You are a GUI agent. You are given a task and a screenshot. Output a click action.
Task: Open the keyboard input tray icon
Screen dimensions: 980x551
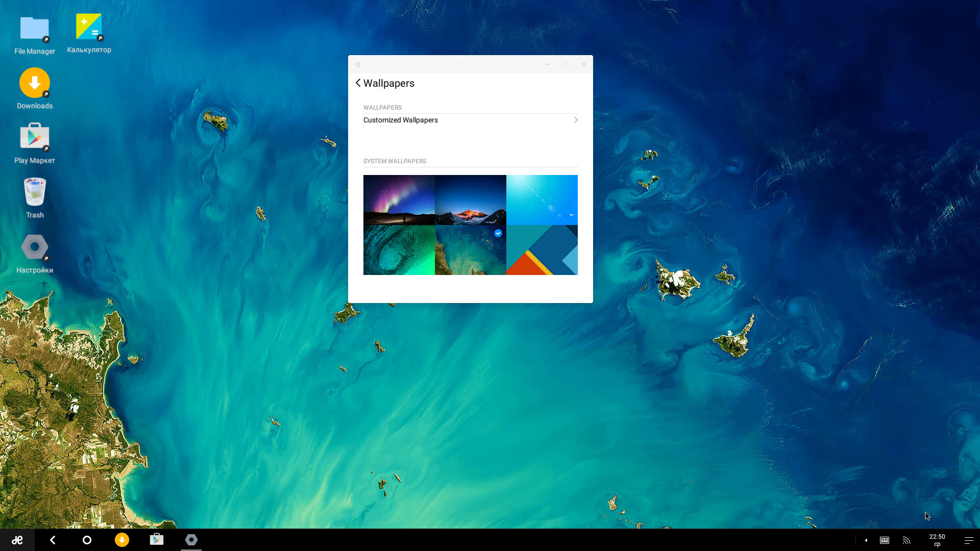point(885,540)
